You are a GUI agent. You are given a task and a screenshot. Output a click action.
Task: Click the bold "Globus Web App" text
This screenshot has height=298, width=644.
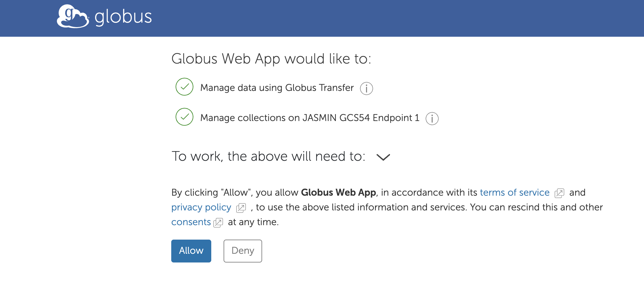point(338,193)
